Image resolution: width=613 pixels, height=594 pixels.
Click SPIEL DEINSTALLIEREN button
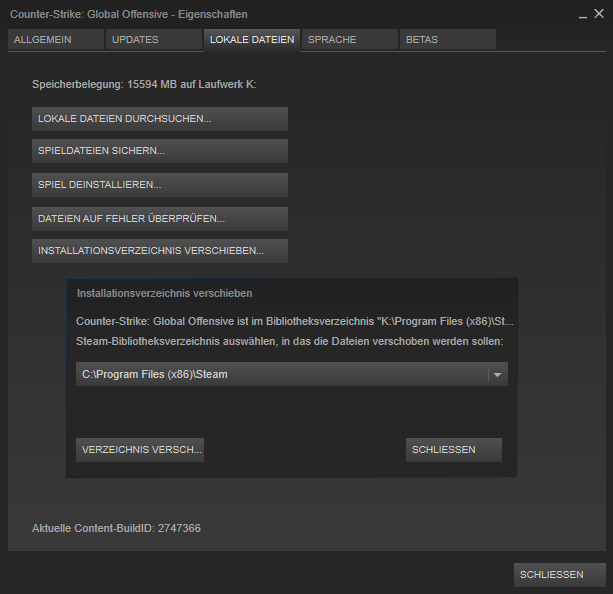(160, 185)
